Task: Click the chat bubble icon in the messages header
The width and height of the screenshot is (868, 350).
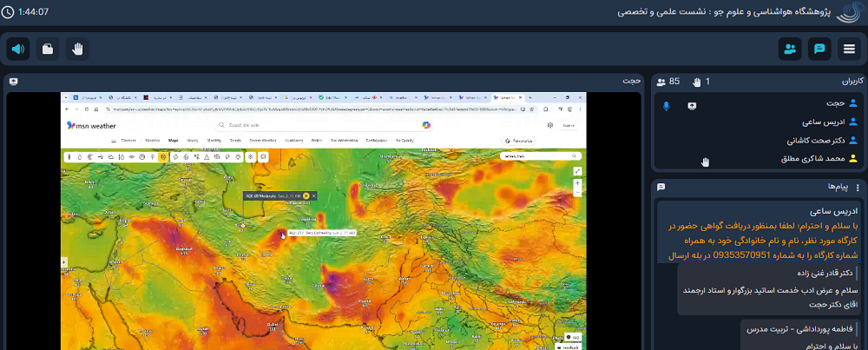Action: click(661, 188)
